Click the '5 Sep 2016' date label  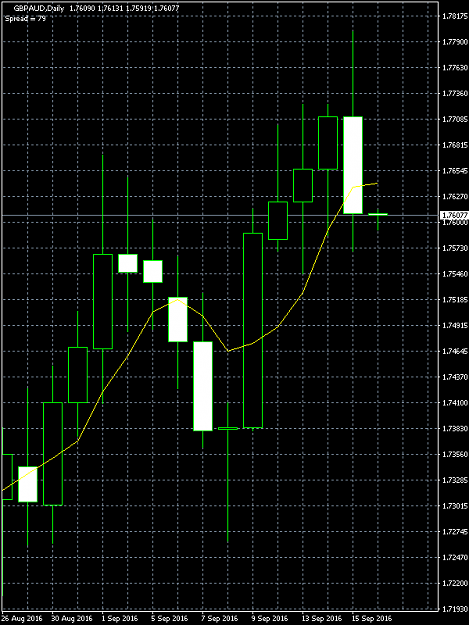pyautogui.click(x=170, y=619)
